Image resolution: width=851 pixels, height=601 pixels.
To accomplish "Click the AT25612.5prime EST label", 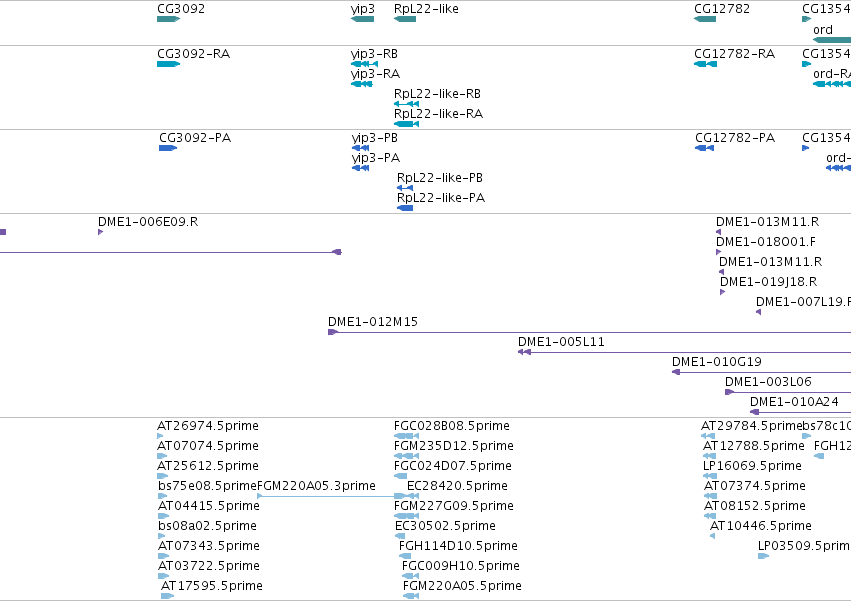I will (x=208, y=466).
